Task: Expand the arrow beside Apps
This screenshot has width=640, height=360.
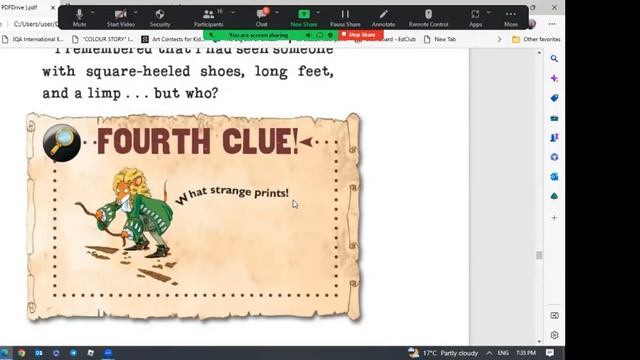Action: [489, 13]
